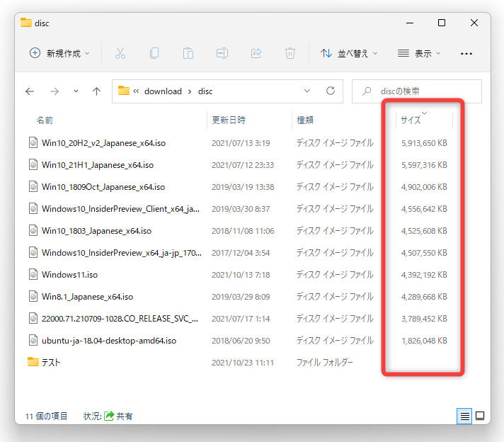Go up one folder level
Screen dimensions: 504x442
[96, 91]
